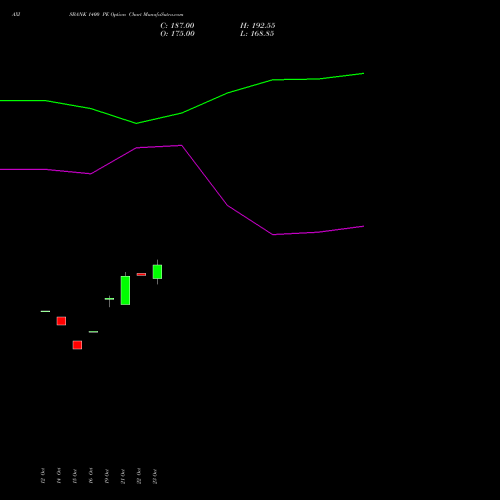Screen dimensions: 500x500
Task: Select the 16 Oct date label
Action: click(x=91, y=476)
